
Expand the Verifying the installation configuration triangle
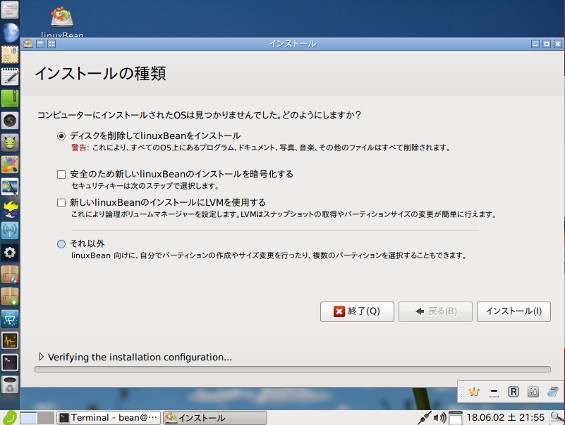(41, 357)
